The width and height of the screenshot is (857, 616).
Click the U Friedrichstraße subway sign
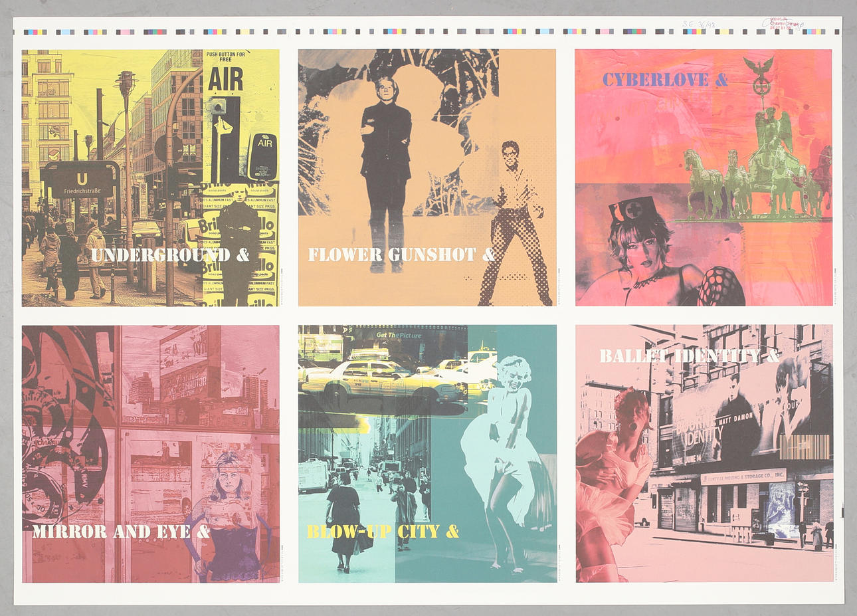click(80, 182)
